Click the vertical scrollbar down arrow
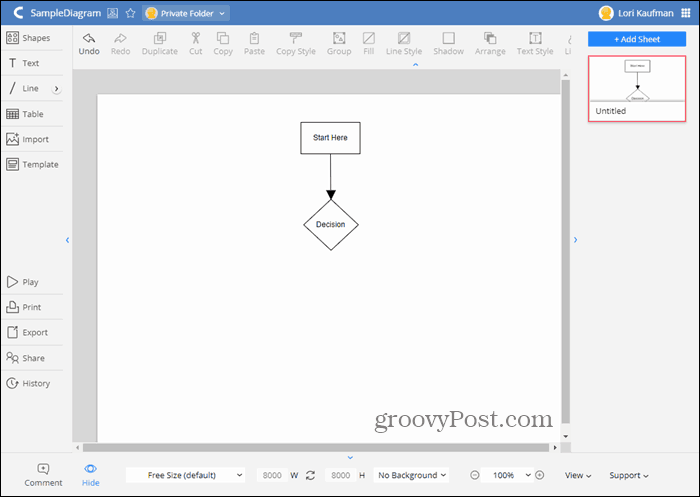This screenshot has width=700, height=497. 566,436
